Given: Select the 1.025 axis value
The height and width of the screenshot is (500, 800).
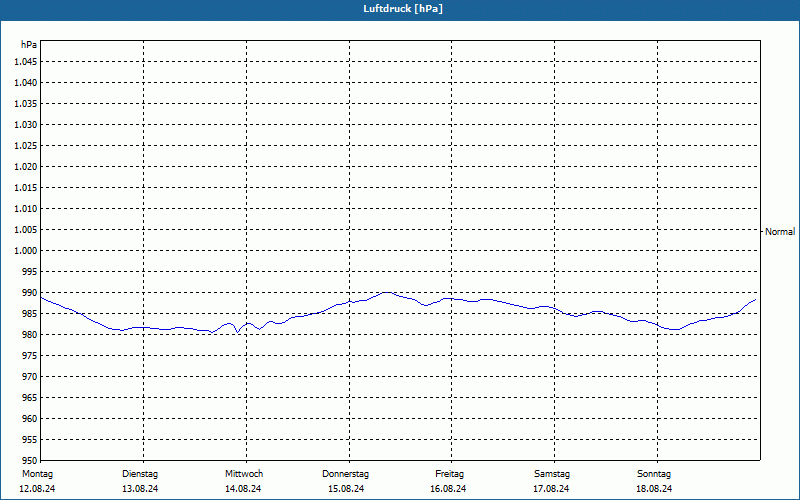Looking at the screenshot, I should (x=26, y=145).
